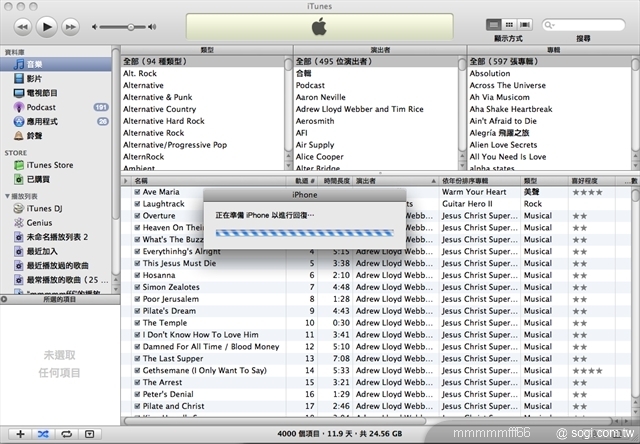The image size is (640, 444).
Task: Uncheck the Pilate's Dream song checkbox
Action: pyautogui.click(x=137, y=311)
